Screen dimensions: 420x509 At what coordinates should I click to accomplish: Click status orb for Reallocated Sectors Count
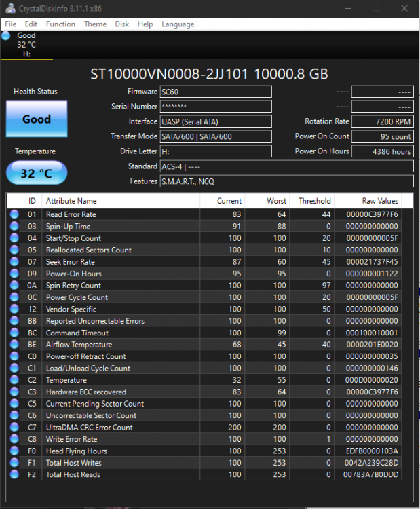coord(14,250)
